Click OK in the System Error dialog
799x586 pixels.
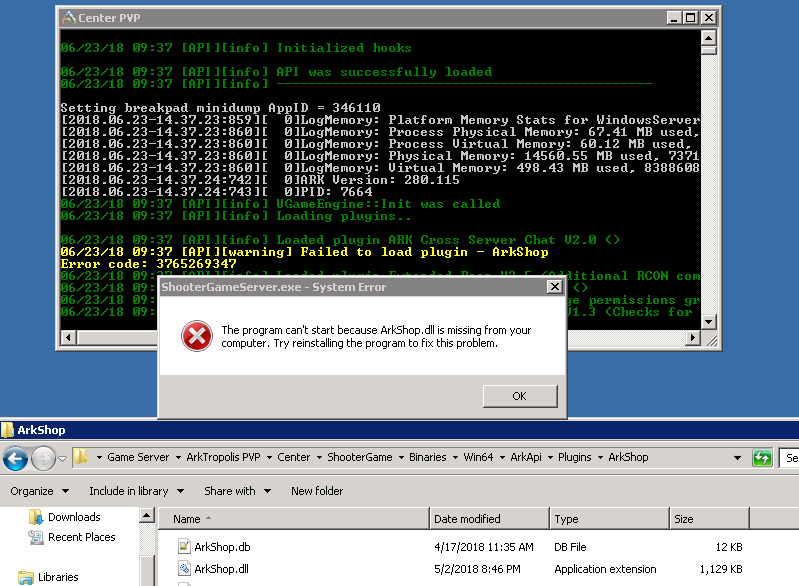[520, 396]
